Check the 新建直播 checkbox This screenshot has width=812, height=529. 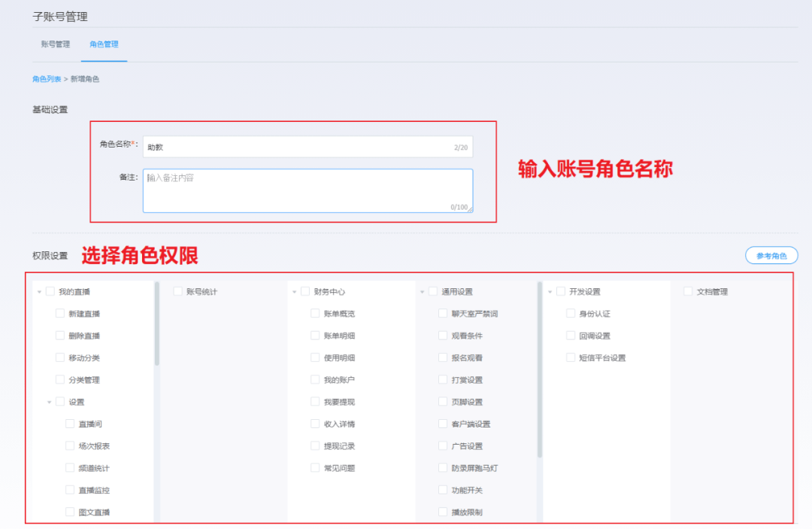coord(60,314)
